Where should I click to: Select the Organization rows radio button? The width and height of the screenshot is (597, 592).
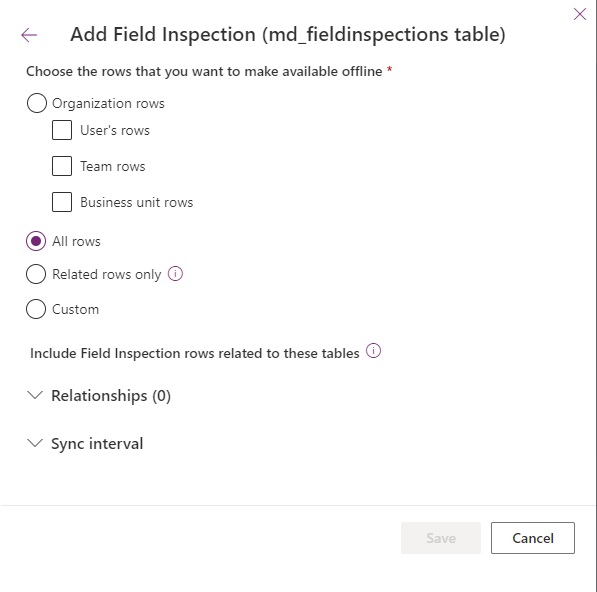(37, 103)
